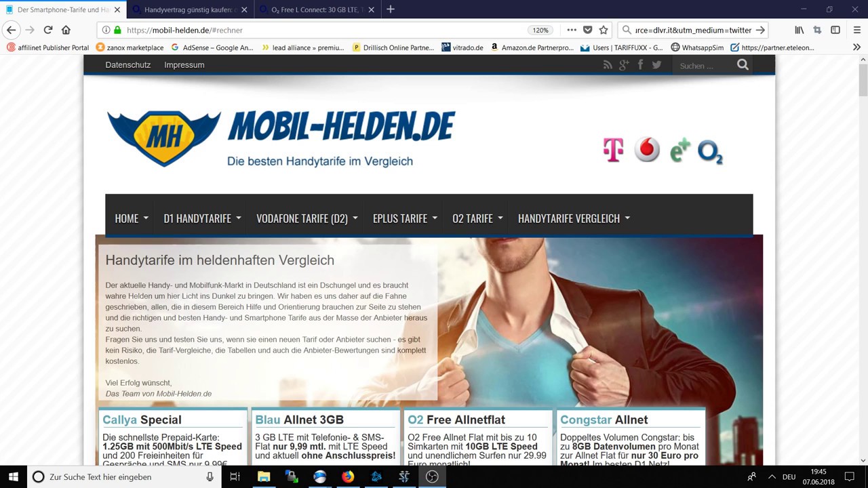Open the Congstar Allnet offer card

coord(631,437)
